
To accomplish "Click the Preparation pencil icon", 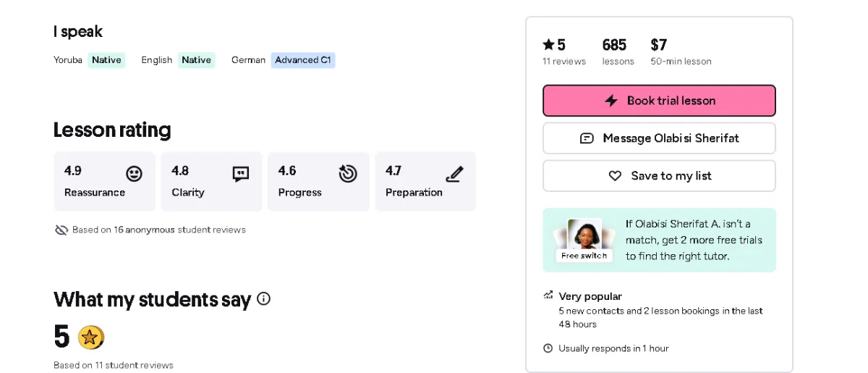I will (x=454, y=174).
